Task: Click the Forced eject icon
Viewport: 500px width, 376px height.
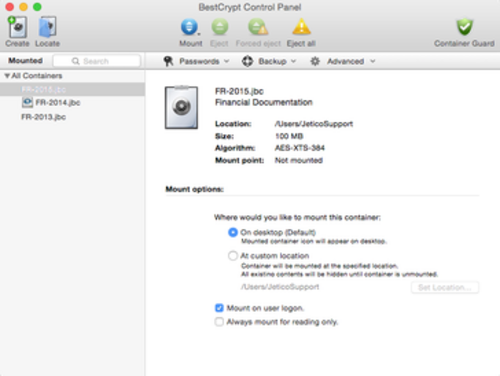Action: click(x=258, y=27)
